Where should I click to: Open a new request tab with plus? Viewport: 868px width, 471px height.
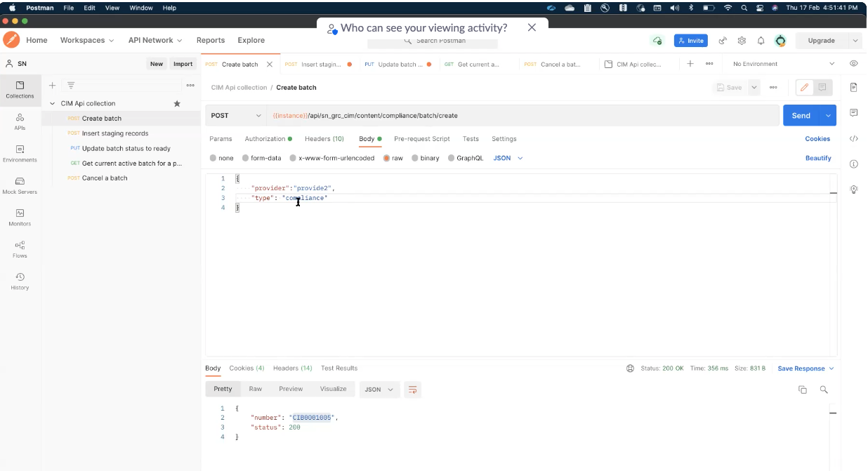[690, 63]
